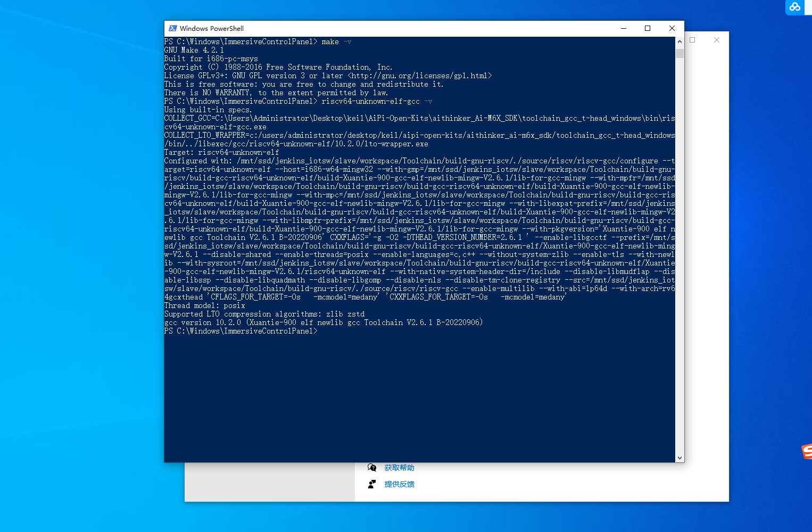Click the 'Windows PowerShell' title text

coord(212,28)
